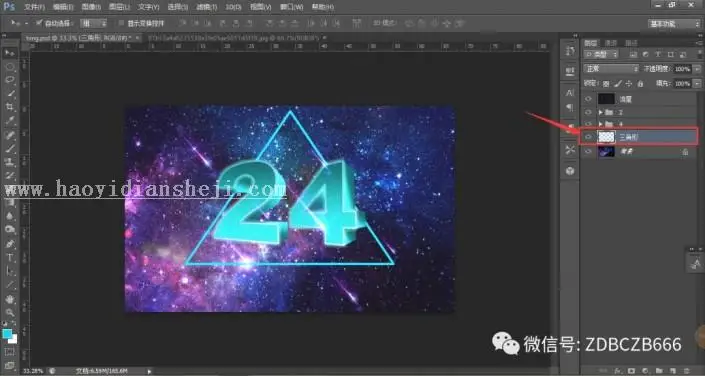
Task: Open 基本功能 workspace dropdown
Action: [x=674, y=23]
